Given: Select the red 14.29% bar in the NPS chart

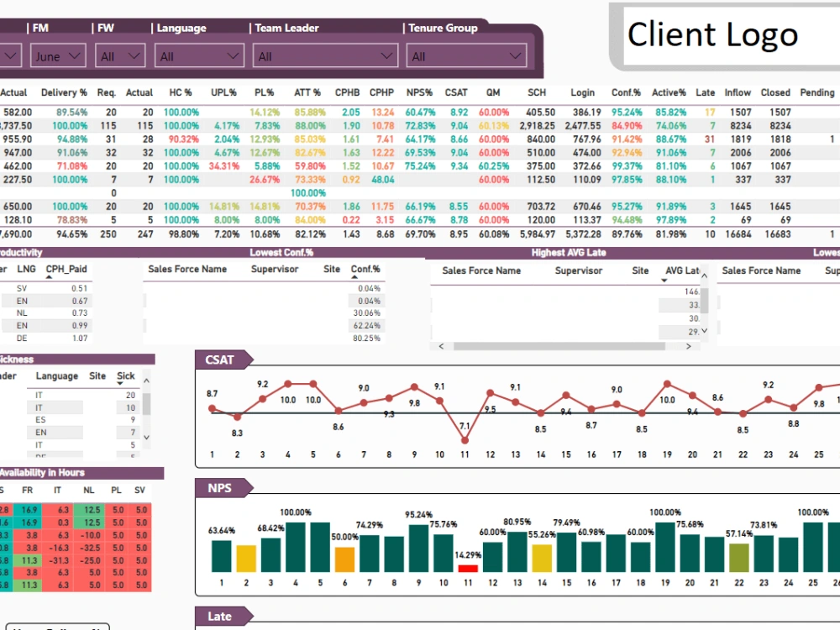Looking at the screenshot, I should point(468,570).
